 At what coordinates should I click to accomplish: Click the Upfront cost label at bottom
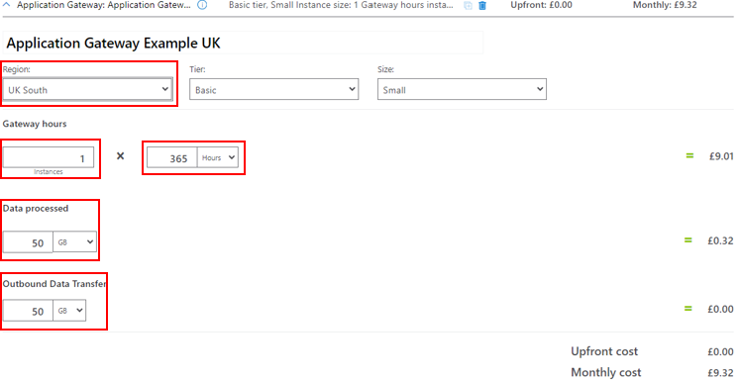(604, 352)
